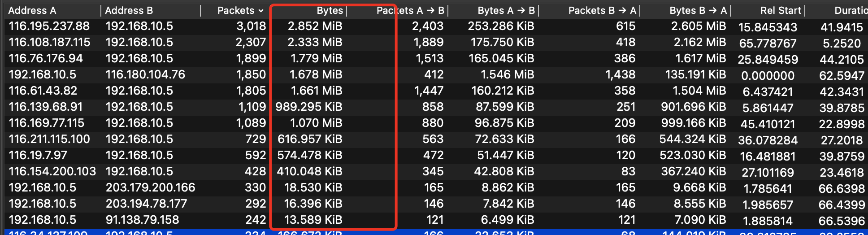Viewport: 868px width, 235px height.
Task: Select the row for 116.108.187.115
Action: tap(50, 42)
